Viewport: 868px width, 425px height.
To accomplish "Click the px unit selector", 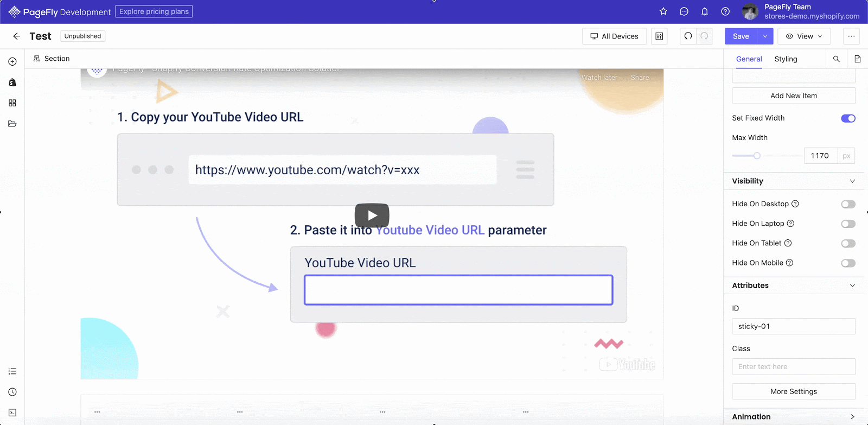I will 846,156.
